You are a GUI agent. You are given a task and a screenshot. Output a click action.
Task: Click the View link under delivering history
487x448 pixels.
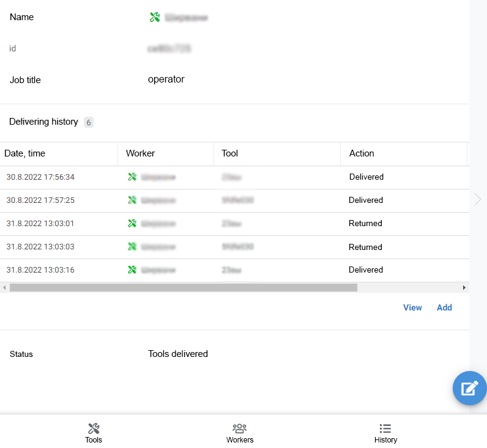point(412,307)
